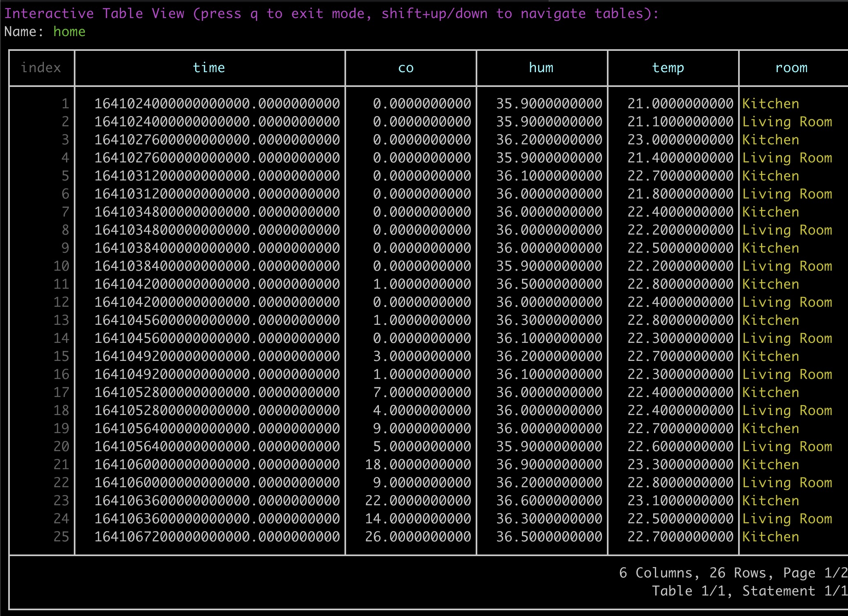This screenshot has width=848, height=616.
Task: Select the co value 22.0000000000 in row 23
Action: coord(418,500)
